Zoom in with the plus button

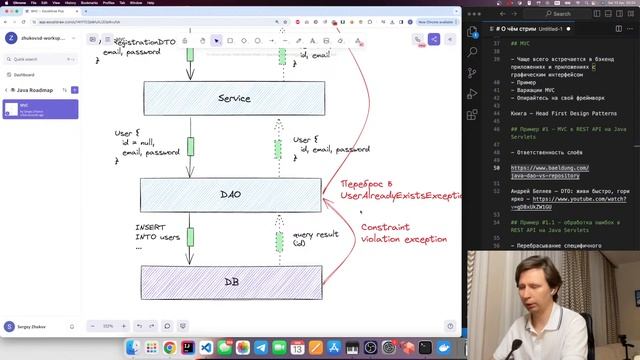click(x=124, y=326)
